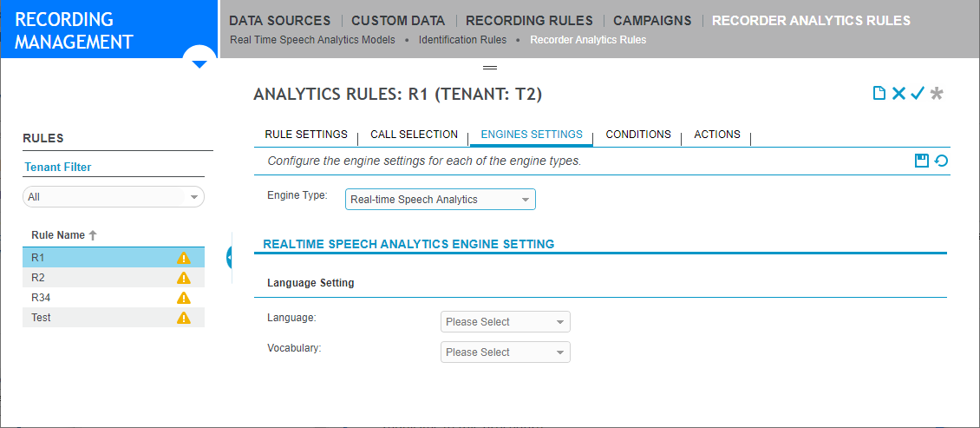
Task: Click the Recording Management title
Action: [74, 30]
